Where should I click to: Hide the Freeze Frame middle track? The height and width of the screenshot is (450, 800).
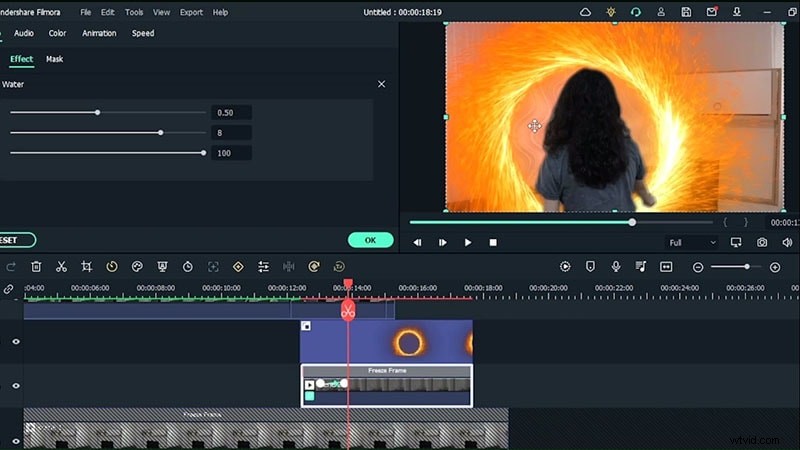click(x=15, y=386)
